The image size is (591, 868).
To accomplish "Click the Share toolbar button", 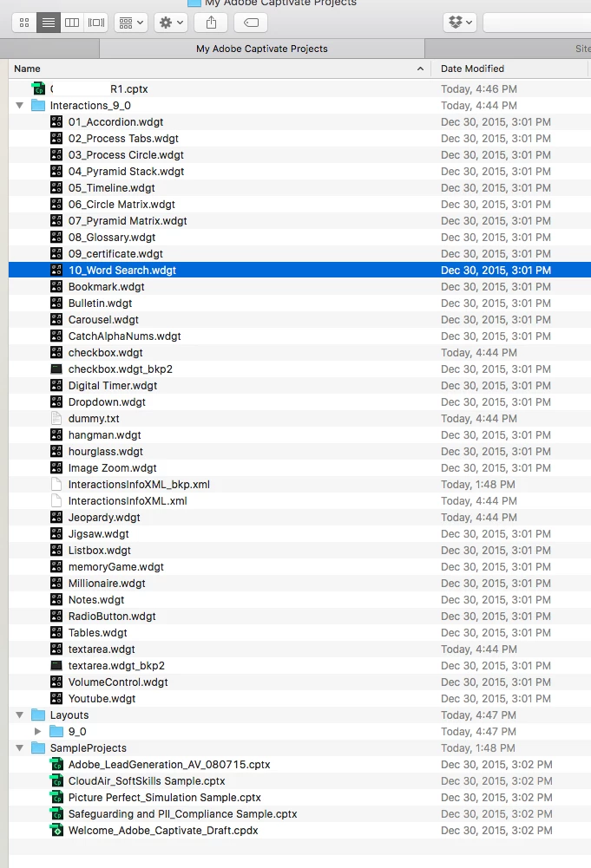I will tap(211, 23).
